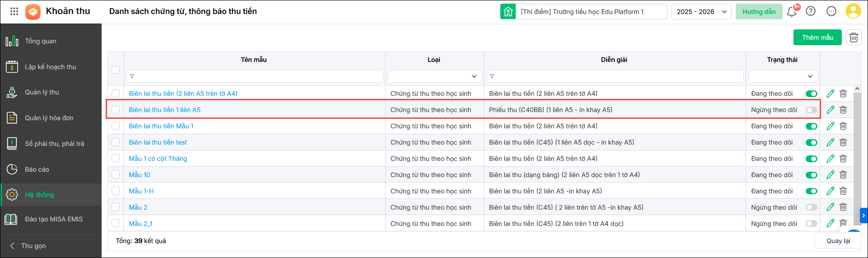Open the Trạng thái filter dropdown
This screenshot has height=258, width=868.
pyautogui.click(x=783, y=76)
